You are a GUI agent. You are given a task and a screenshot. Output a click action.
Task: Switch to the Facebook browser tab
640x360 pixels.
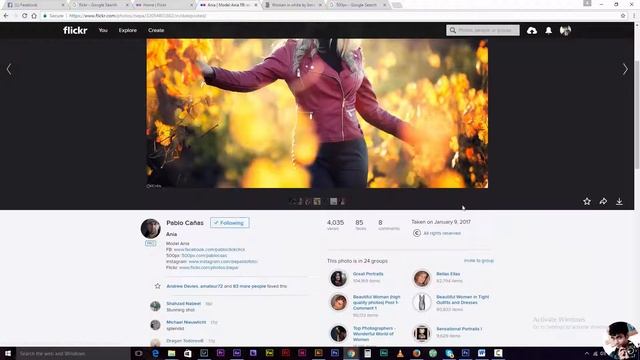coord(35,5)
